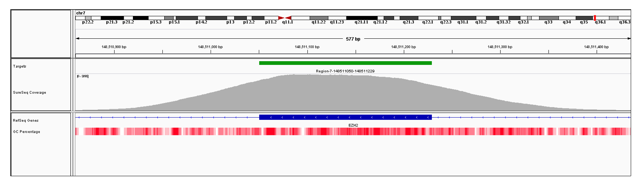Jump to cytoband q11.22
The height and width of the screenshot is (188, 644).
[319, 22]
